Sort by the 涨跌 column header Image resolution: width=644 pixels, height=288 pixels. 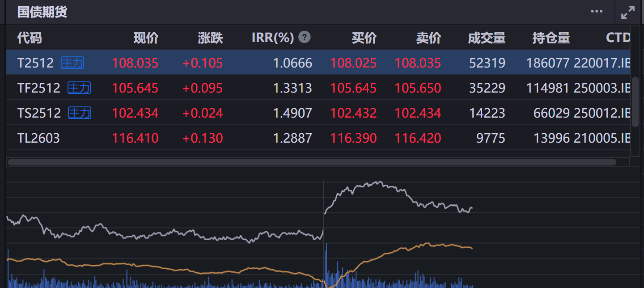point(210,38)
